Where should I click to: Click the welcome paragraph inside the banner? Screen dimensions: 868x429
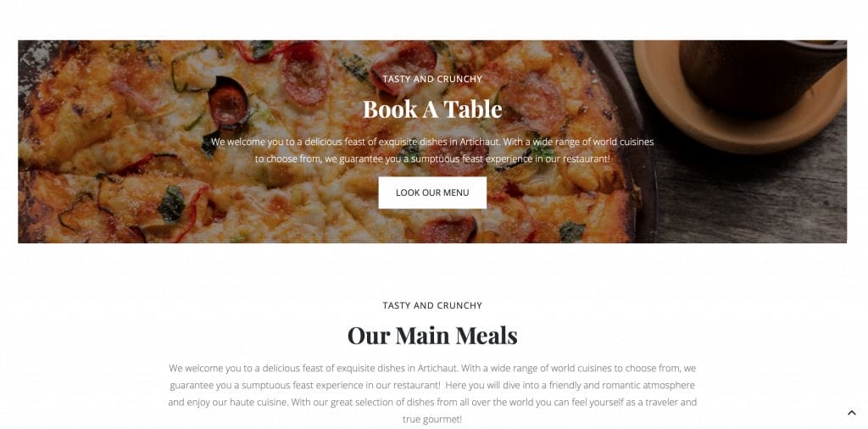click(432, 151)
